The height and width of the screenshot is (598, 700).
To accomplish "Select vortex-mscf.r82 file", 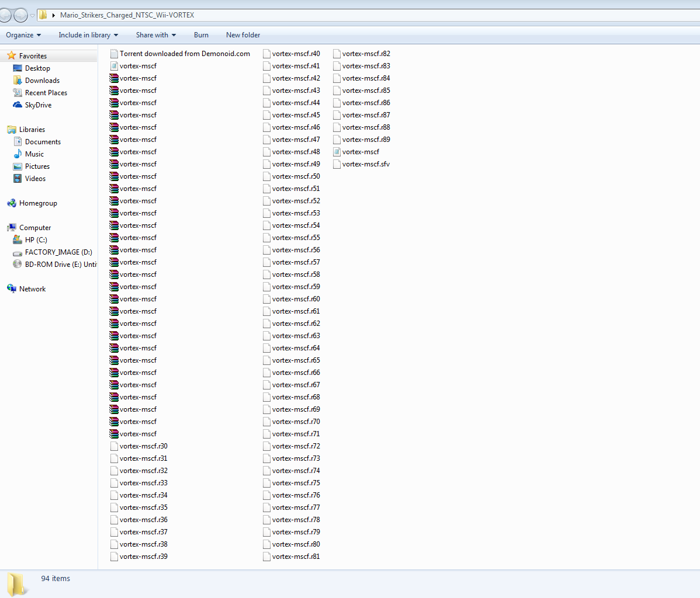I will coord(366,54).
